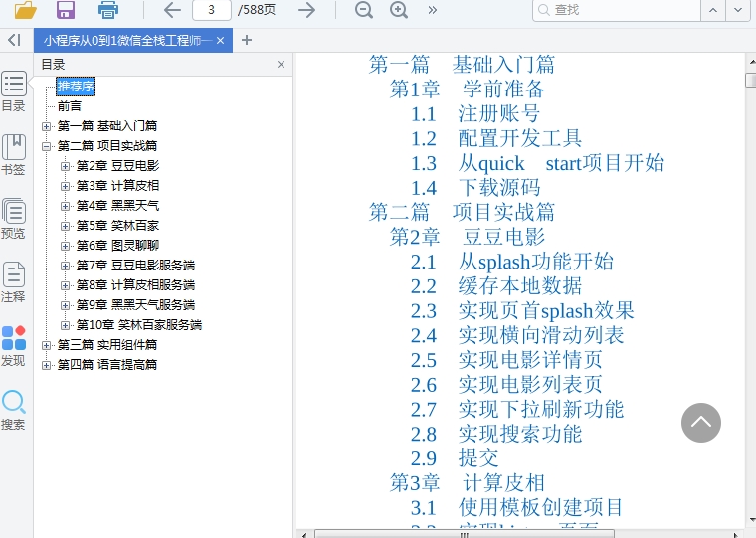Viewport: 756px width, 538px height.
Task: Open link 2.9 提交
Action: (x=455, y=458)
